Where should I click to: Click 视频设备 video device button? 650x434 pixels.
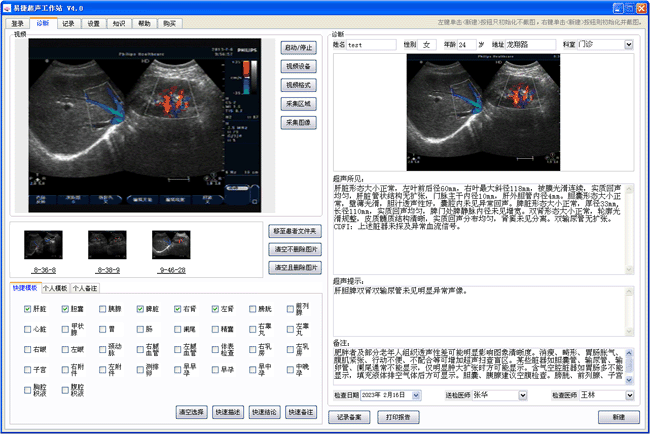point(300,66)
